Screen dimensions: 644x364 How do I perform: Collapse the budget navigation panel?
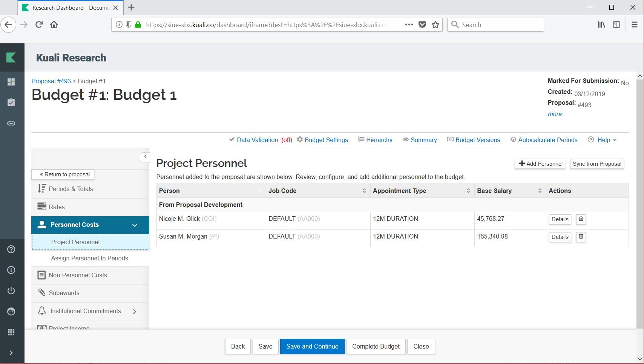[x=145, y=156]
